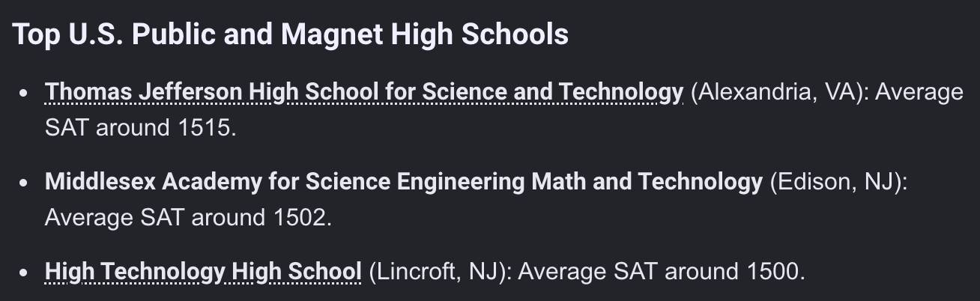Click the 1515 SAT score
The image size is (980, 301).
pyautogui.click(x=203, y=128)
